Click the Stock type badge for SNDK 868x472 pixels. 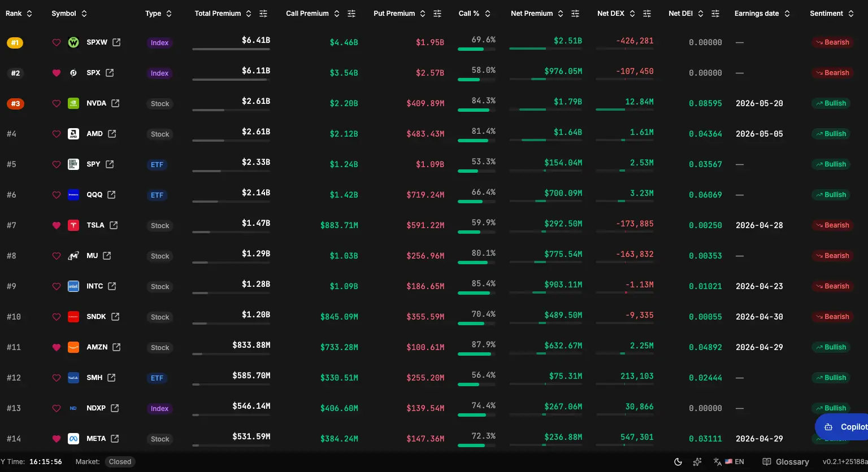160,317
